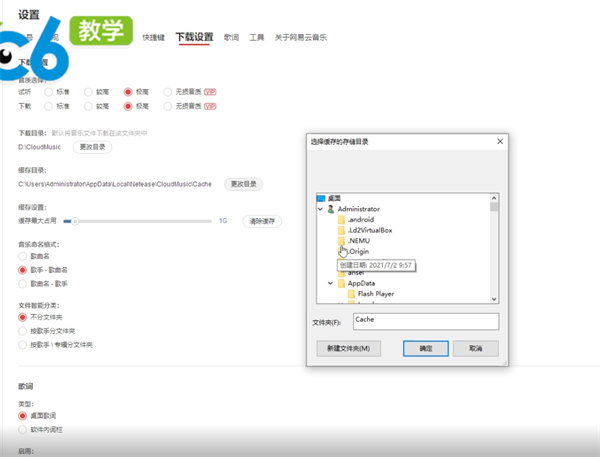Select 极高 quality for 试听

pyautogui.click(x=128, y=92)
